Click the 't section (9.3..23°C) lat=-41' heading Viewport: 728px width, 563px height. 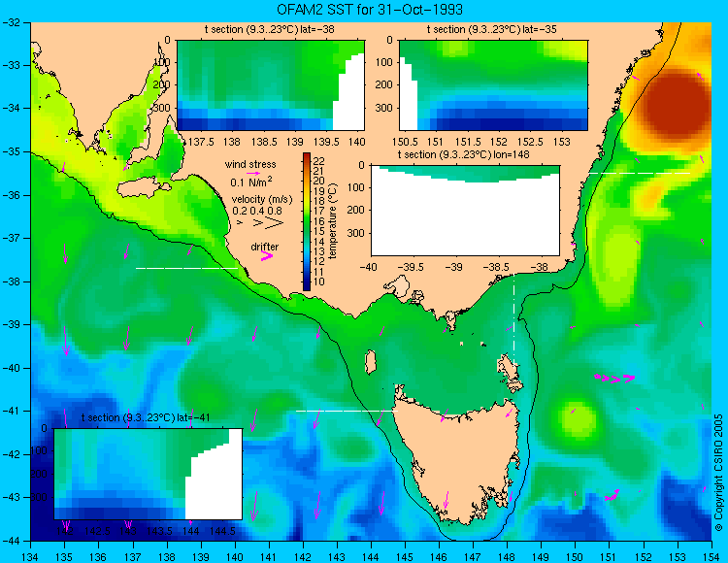146,417
